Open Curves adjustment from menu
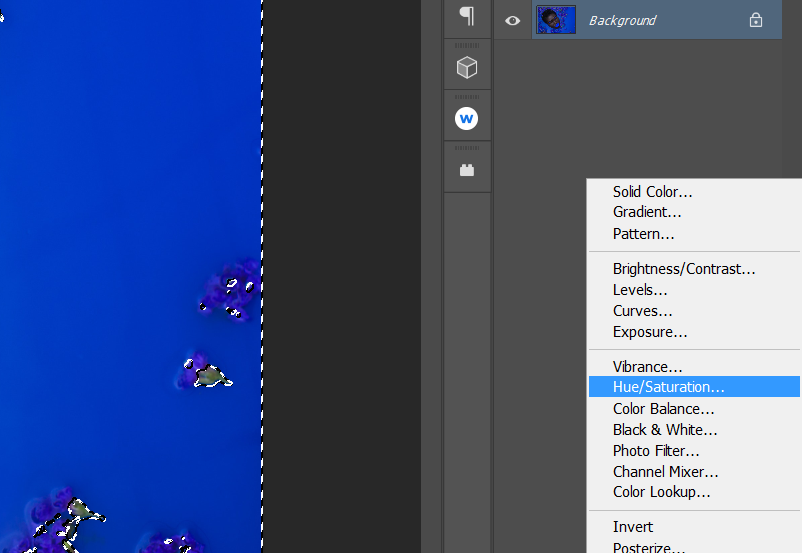 click(642, 311)
